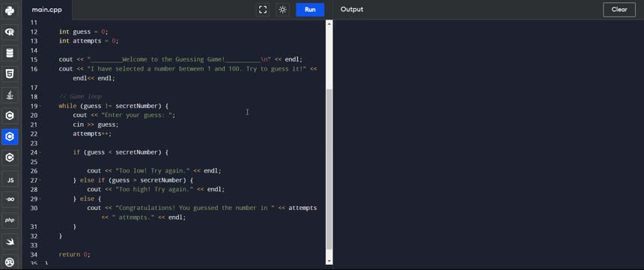
Task: Switch to the Swift compiler icon
Action: tap(10, 241)
